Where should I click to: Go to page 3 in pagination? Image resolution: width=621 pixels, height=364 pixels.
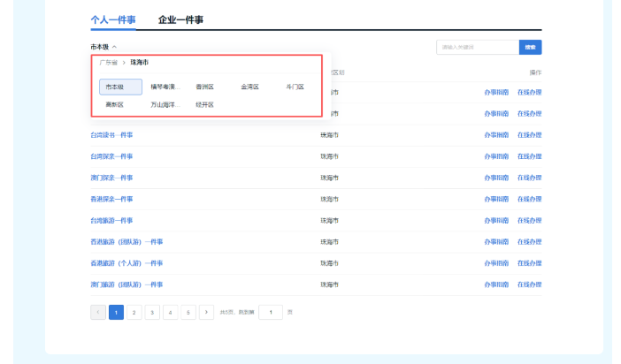tap(152, 312)
